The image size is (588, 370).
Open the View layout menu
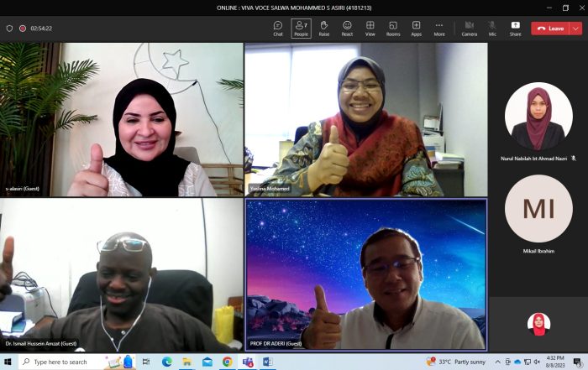pyautogui.click(x=370, y=28)
